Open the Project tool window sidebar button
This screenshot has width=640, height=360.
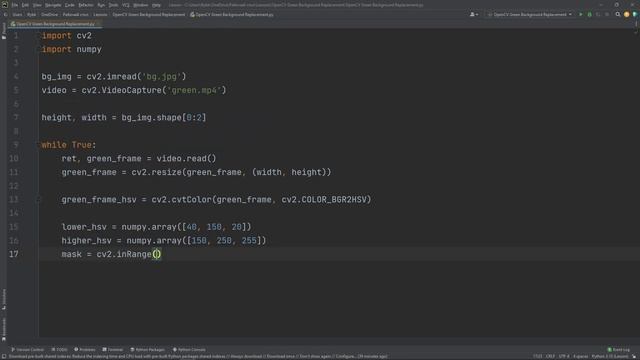pos(4,31)
